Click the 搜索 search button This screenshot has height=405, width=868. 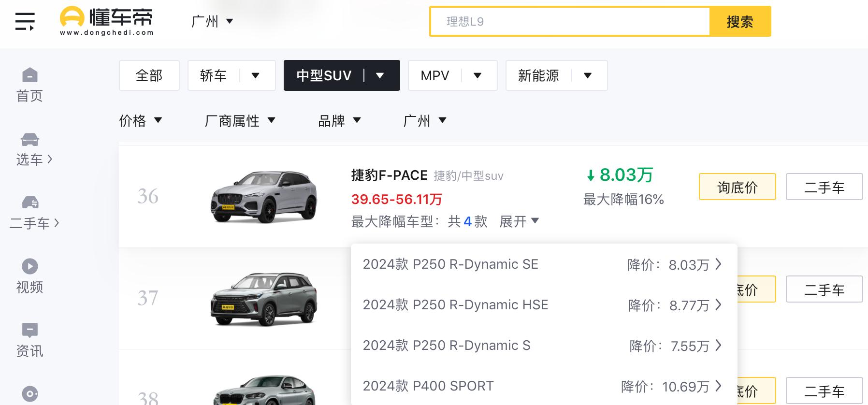pyautogui.click(x=739, y=21)
